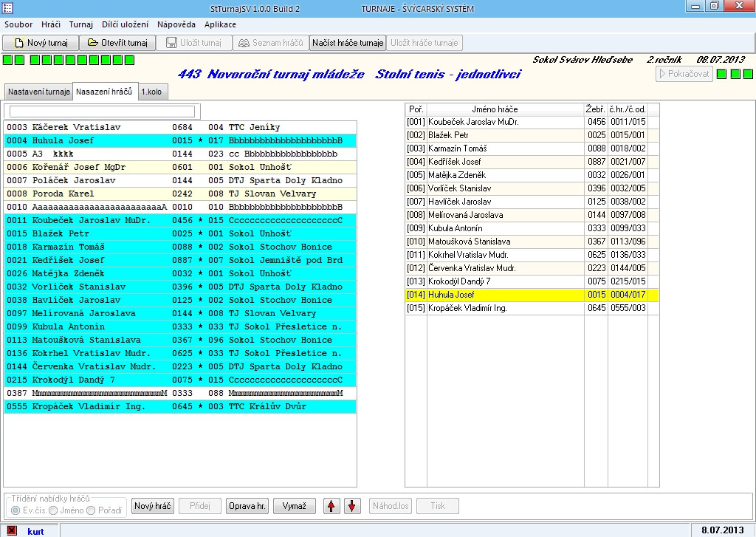Image resolution: width=756 pixels, height=537 pixels.
Task: Click the Náhod.los button
Action: [x=390, y=506]
